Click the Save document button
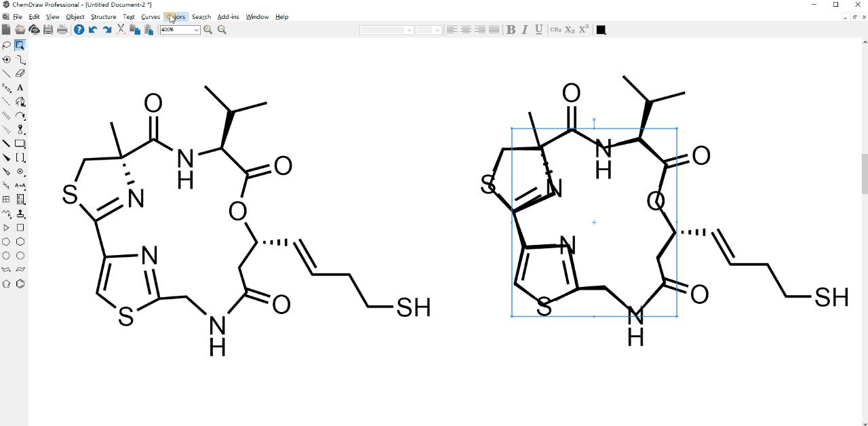This screenshot has width=868, height=426. (x=48, y=29)
